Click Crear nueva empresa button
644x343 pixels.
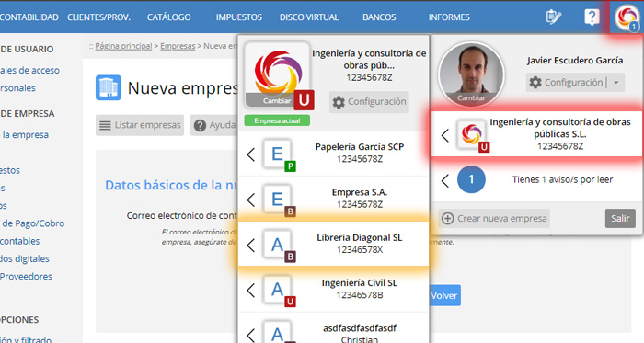[x=494, y=218]
